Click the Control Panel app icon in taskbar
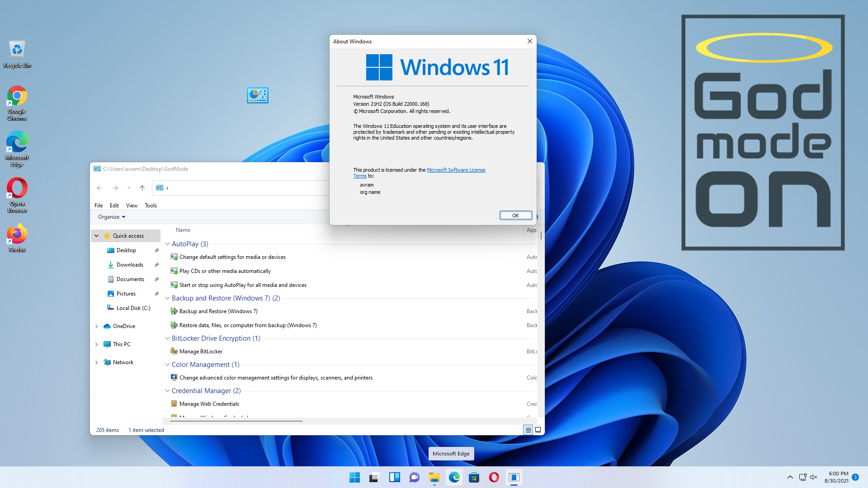 tap(514, 477)
